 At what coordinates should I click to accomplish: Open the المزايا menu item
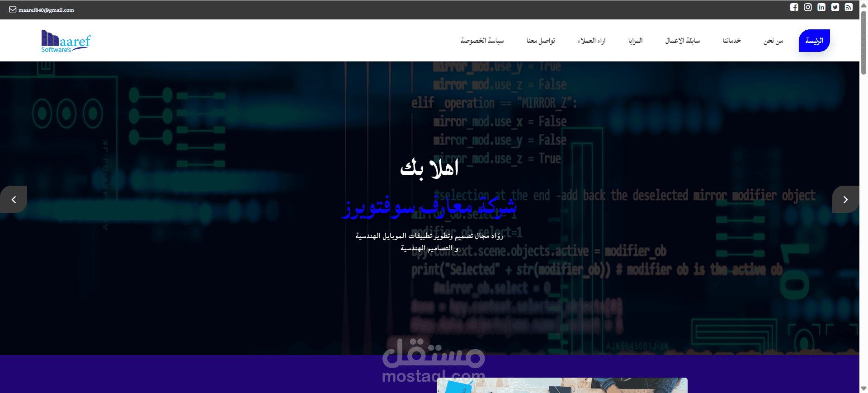click(x=635, y=41)
